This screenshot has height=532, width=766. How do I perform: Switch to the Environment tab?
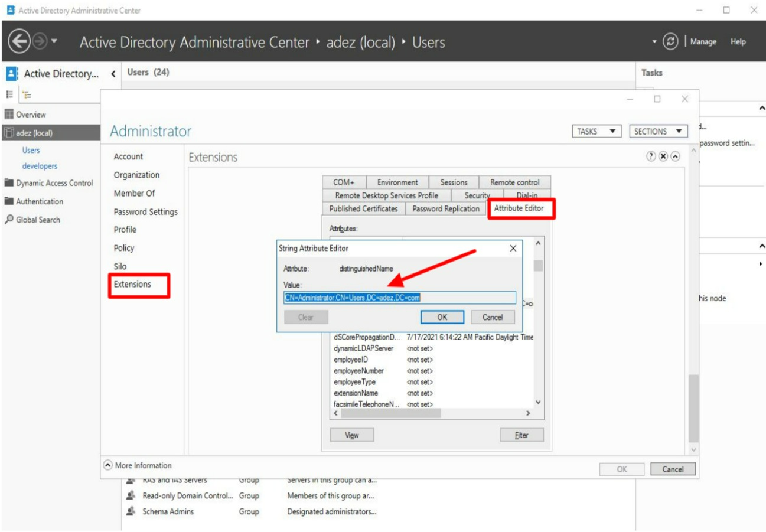click(397, 182)
